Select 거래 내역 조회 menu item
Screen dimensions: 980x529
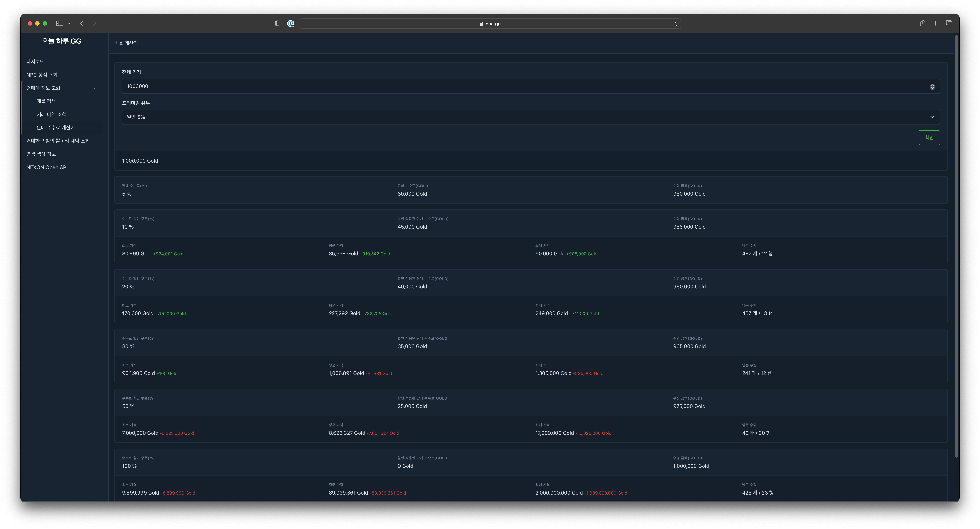pyautogui.click(x=51, y=114)
